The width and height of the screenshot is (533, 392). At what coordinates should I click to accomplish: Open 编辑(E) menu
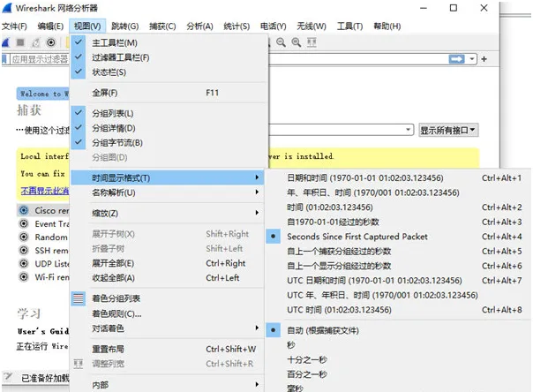pyautogui.click(x=50, y=26)
